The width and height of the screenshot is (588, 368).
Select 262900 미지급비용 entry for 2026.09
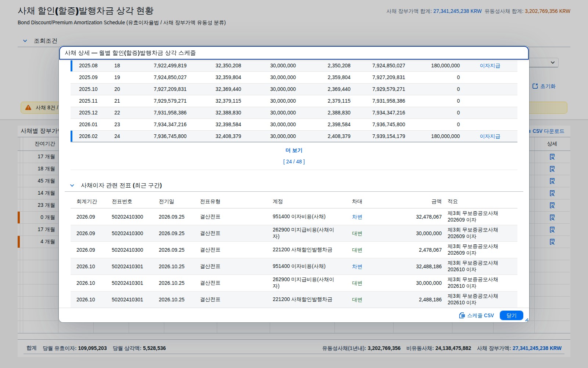pyautogui.click(x=294, y=233)
